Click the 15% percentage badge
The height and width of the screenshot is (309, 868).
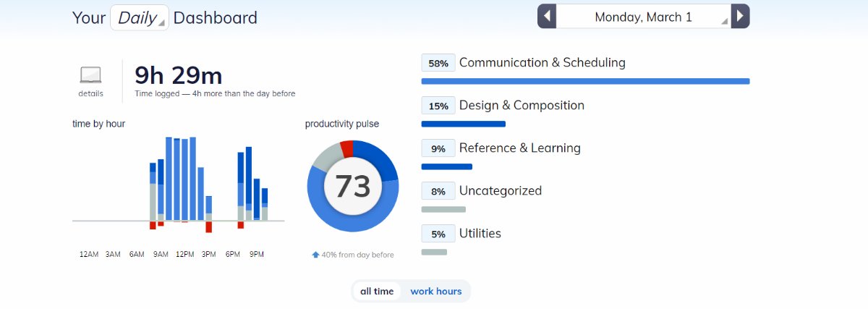coord(438,106)
